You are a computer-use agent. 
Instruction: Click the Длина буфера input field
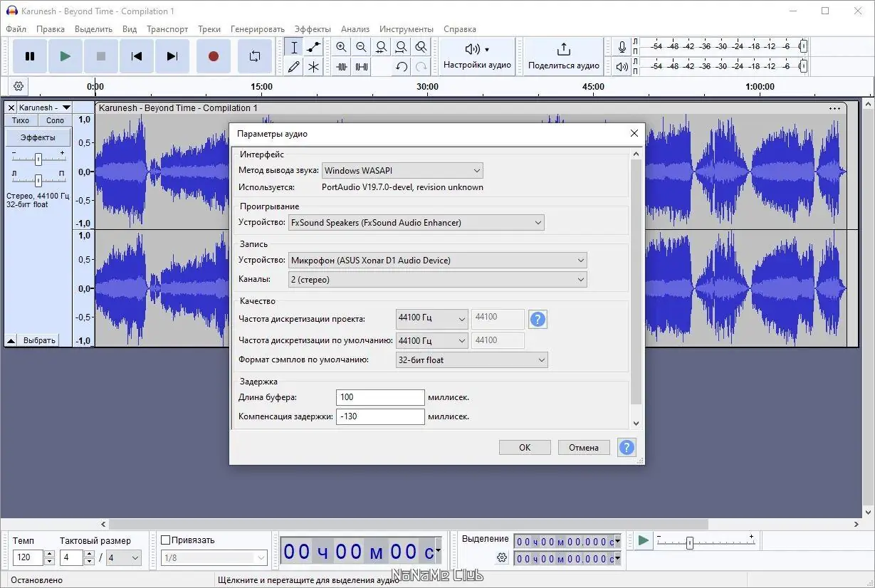point(380,397)
